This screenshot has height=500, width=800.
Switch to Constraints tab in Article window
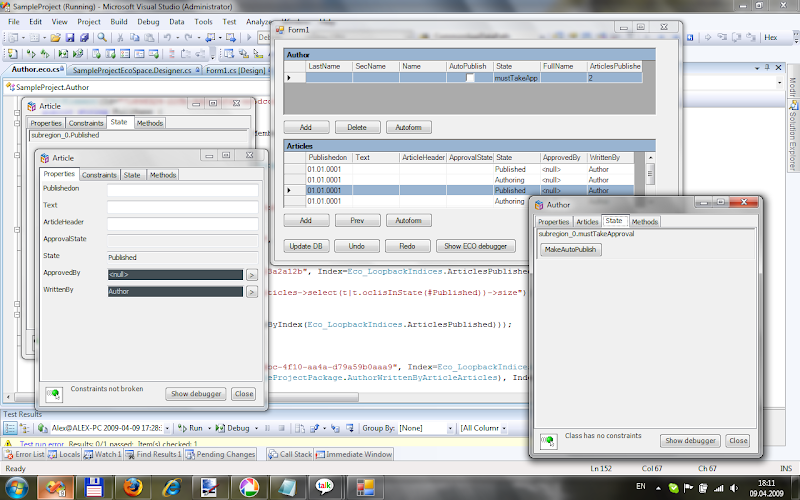[99, 175]
